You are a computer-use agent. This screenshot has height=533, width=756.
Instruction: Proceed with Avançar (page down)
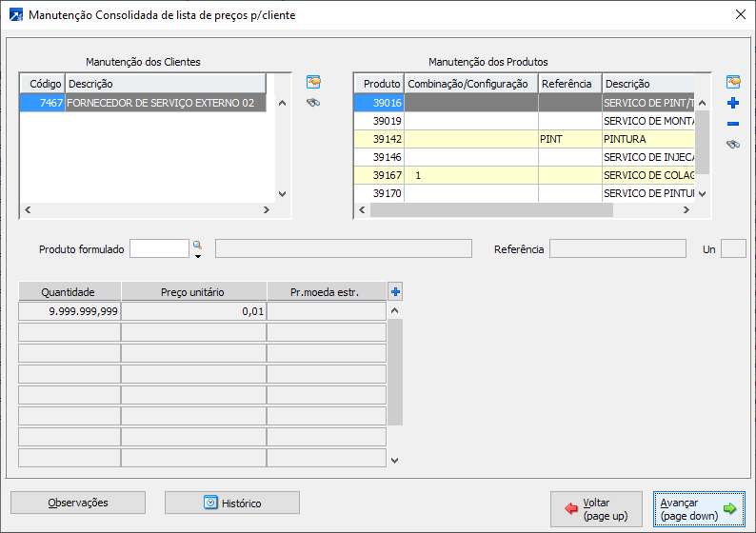point(700,509)
